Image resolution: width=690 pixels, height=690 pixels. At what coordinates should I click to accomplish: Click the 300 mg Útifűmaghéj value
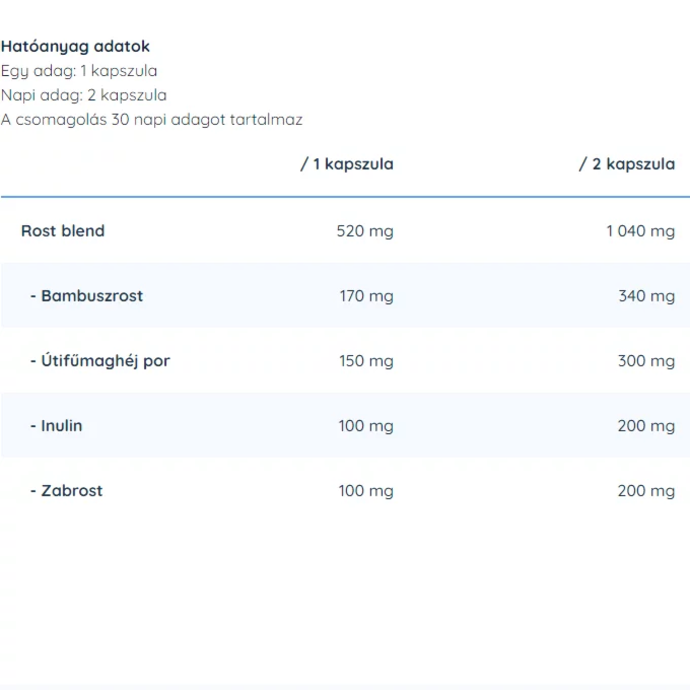pos(646,361)
